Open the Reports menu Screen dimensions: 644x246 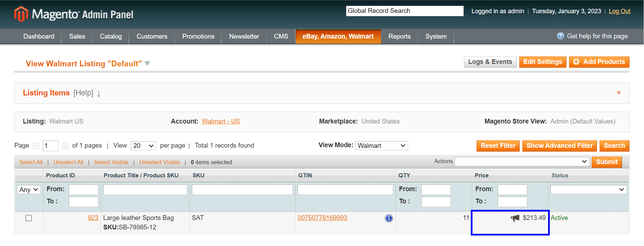[399, 36]
